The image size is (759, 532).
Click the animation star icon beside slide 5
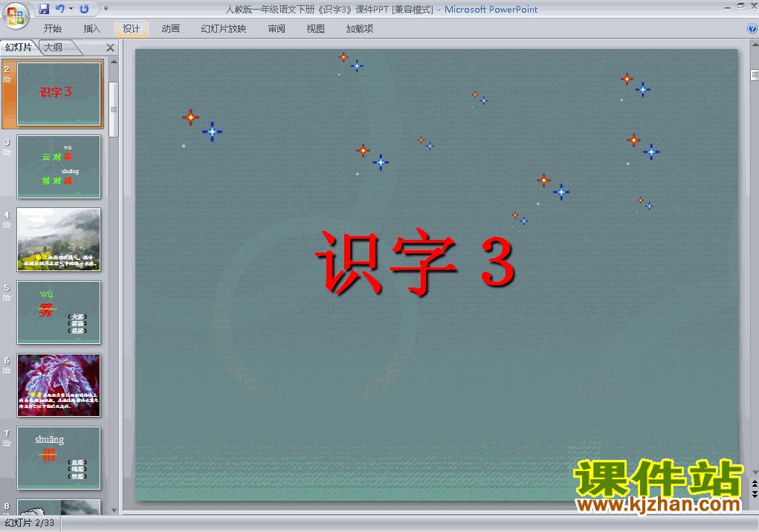[x=7, y=297]
